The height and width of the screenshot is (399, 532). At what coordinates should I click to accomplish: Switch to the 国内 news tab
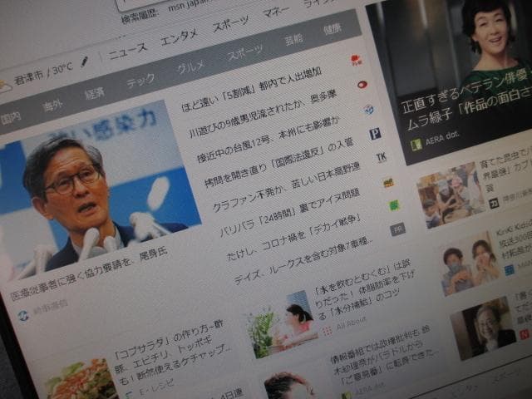pyautogui.click(x=10, y=117)
